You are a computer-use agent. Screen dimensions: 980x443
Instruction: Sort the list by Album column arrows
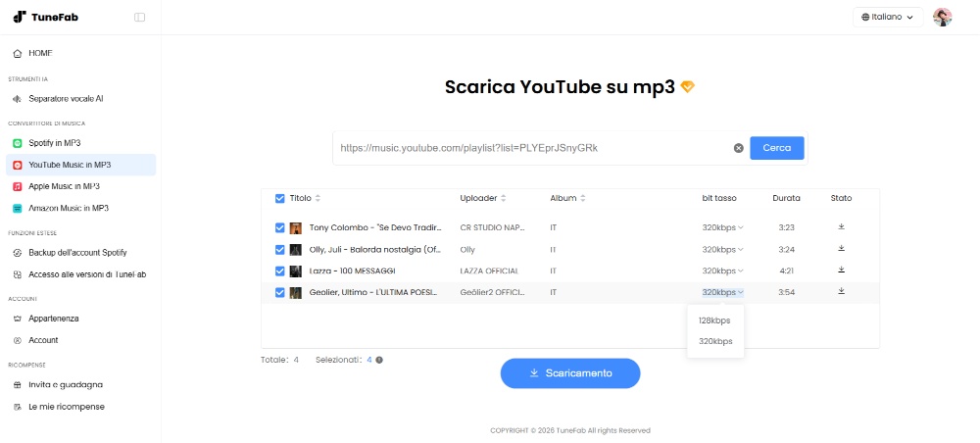[x=582, y=199]
